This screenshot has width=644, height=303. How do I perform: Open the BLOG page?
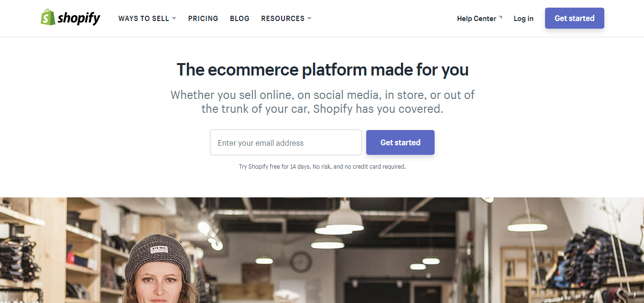tap(240, 18)
